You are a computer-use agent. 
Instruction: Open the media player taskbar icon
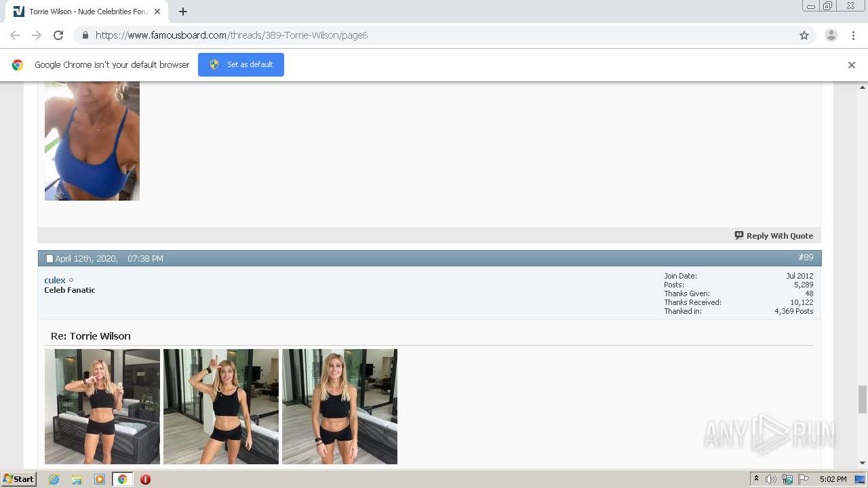click(100, 479)
